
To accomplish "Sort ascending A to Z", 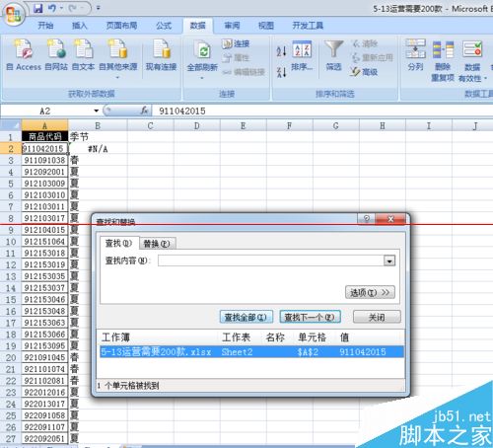I will [281, 51].
